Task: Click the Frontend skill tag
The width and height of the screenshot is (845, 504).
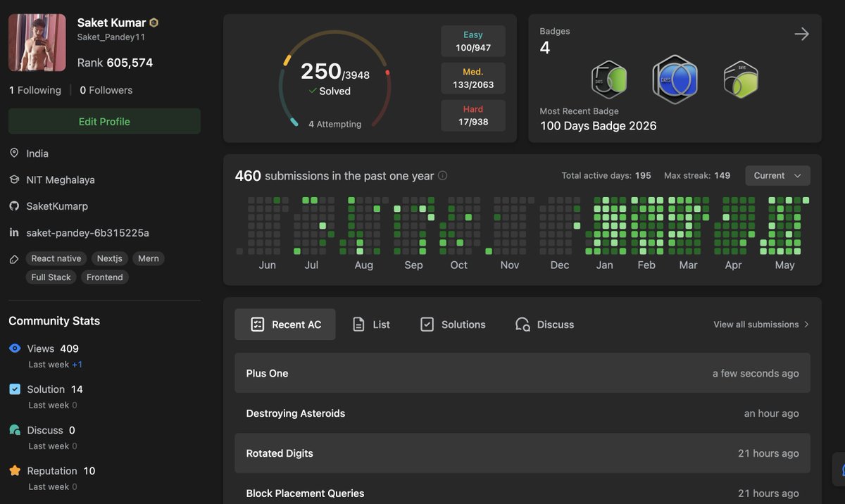Action: point(105,277)
